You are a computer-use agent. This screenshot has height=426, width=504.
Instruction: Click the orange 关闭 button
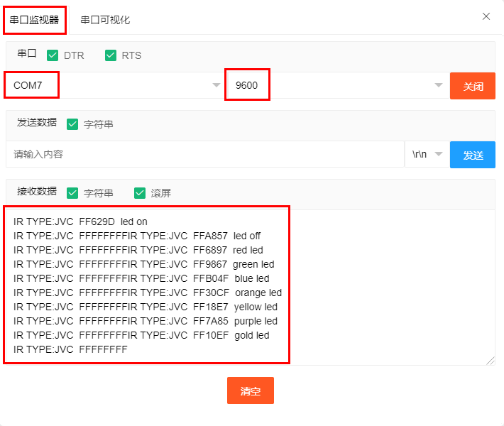[473, 86]
